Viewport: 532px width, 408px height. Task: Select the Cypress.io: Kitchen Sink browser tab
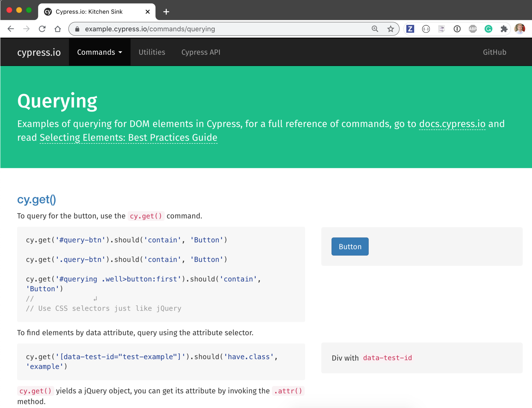pos(97,12)
